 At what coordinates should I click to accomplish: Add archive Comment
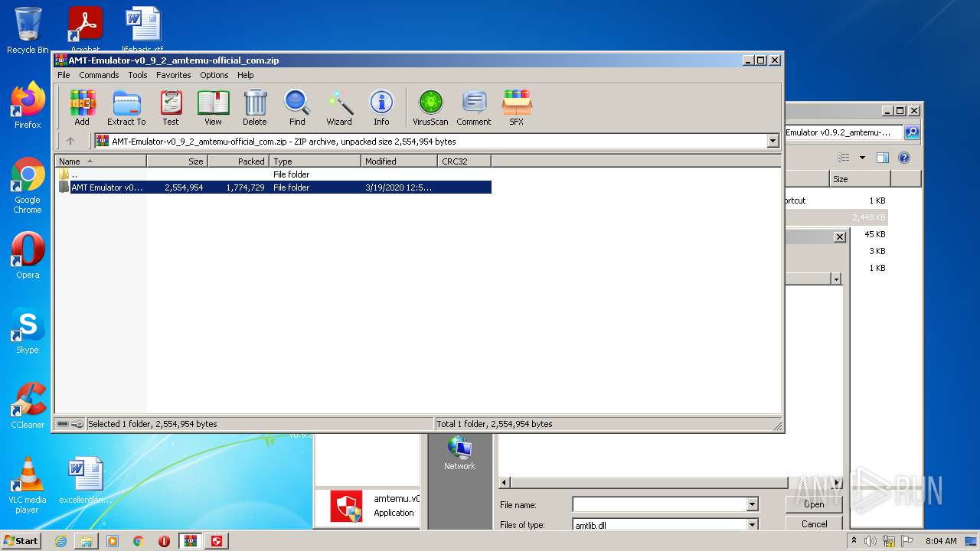[474, 108]
